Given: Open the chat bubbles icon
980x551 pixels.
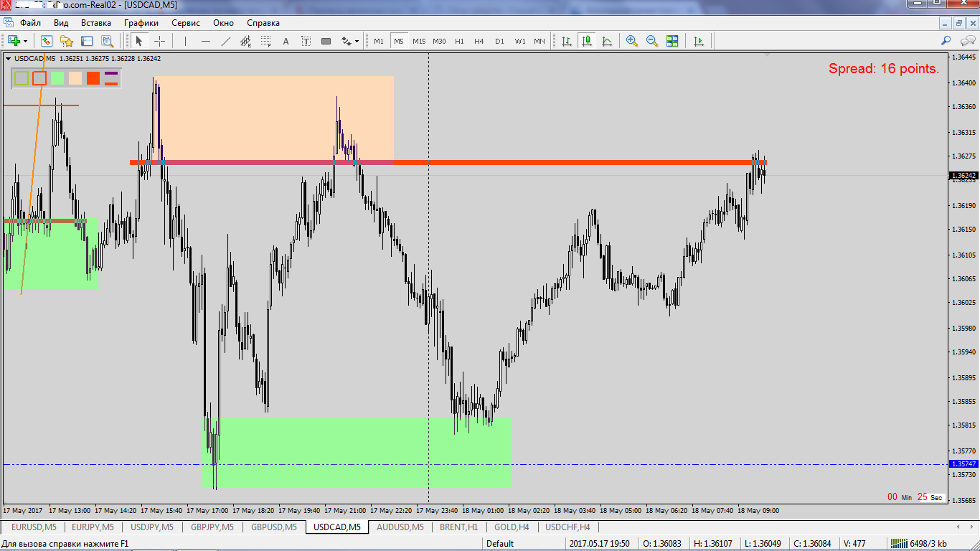Looking at the screenshot, I should coord(966,41).
